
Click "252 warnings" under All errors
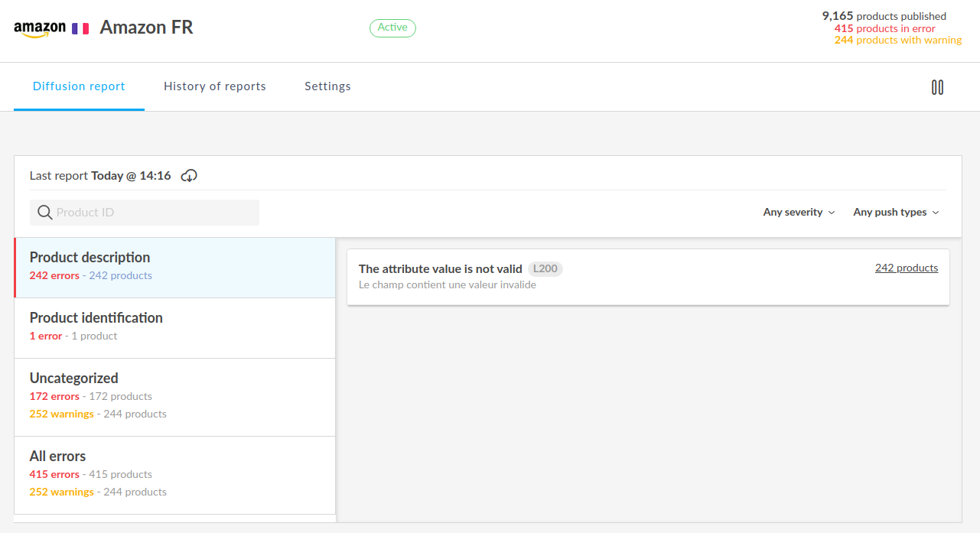pos(62,492)
